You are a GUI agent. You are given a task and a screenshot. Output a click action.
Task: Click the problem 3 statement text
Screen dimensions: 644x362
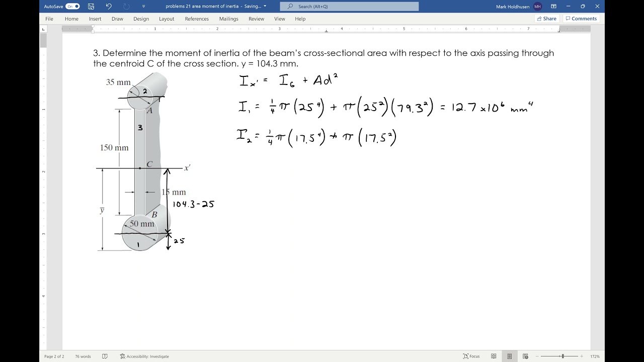[324, 58]
